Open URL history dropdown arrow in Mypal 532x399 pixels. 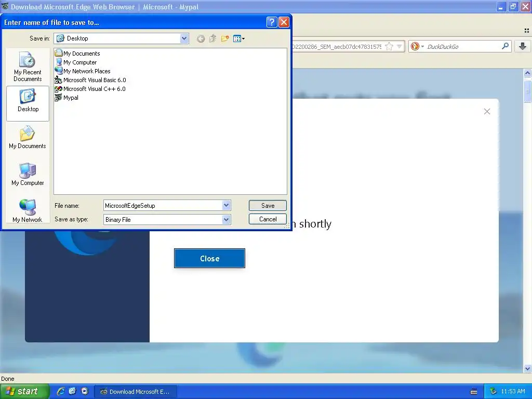pos(400,46)
